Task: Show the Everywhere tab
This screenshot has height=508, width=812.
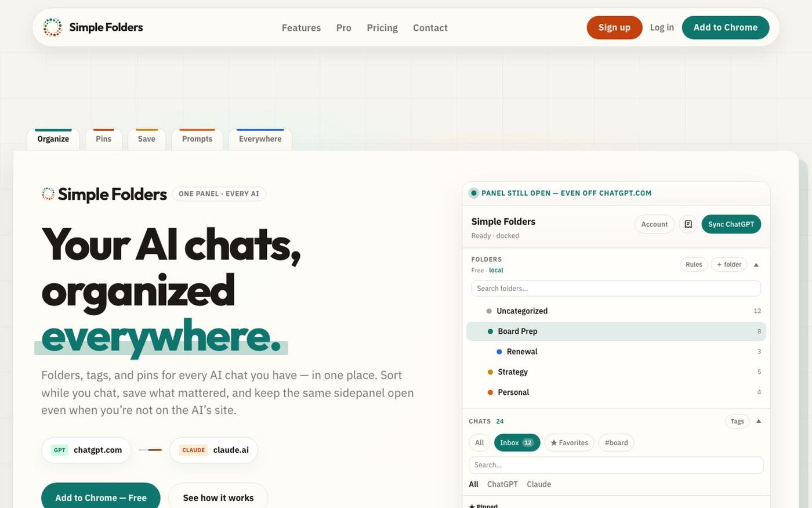Action: click(260, 139)
